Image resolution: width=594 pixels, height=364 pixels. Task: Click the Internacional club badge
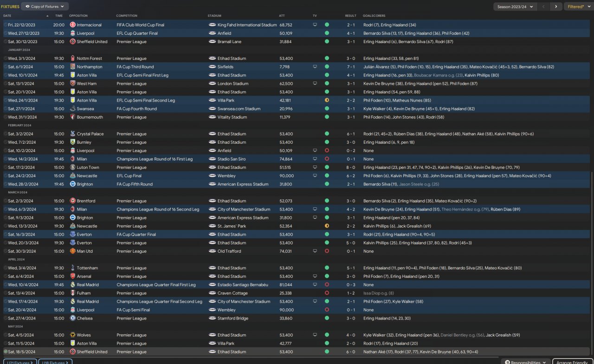[x=72, y=25]
